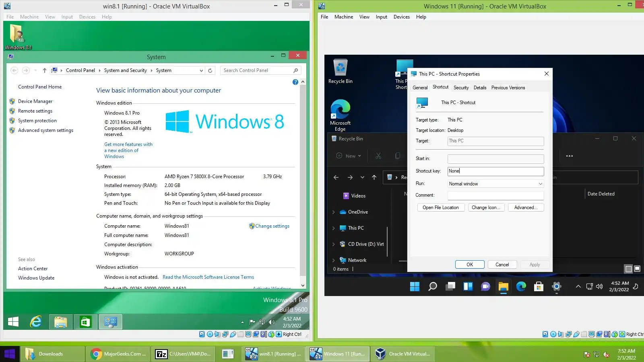The height and width of the screenshot is (362, 644).
Task: Switch to 7z file manager on host taskbar
Action: (184, 354)
